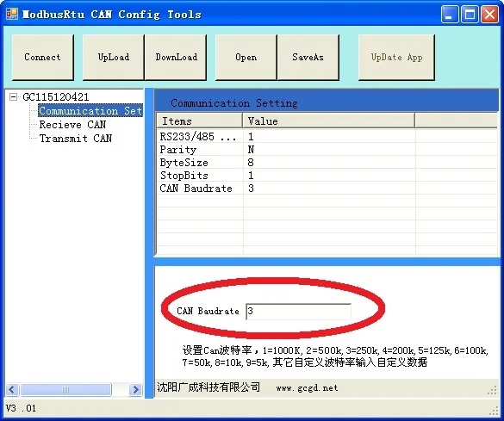Select the Parity row
Screen dimensions: 504x421
click(327, 149)
